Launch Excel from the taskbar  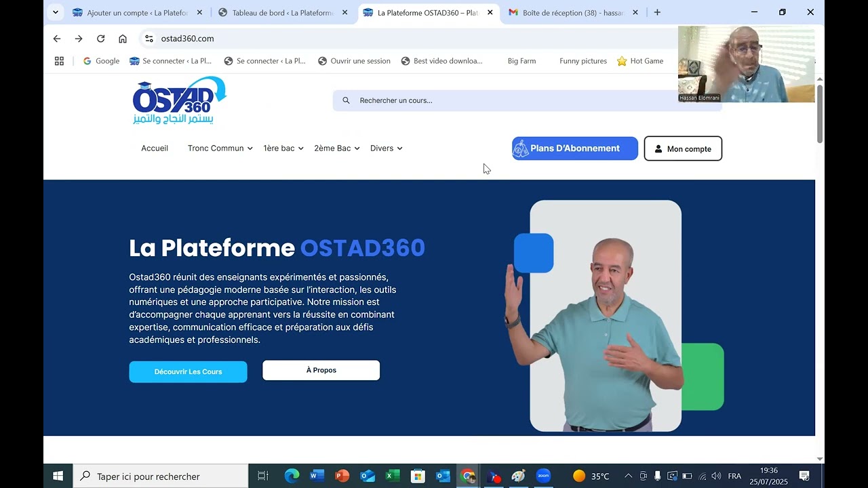[393, 476]
